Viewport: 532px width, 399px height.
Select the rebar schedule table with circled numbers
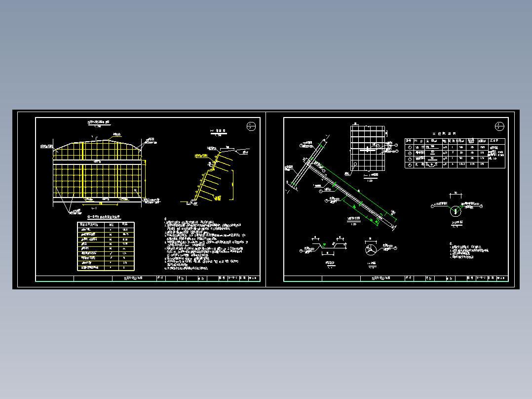coord(455,153)
